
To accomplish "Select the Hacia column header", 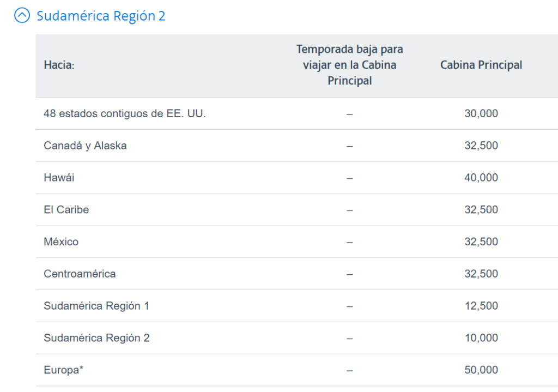I will (x=57, y=65).
